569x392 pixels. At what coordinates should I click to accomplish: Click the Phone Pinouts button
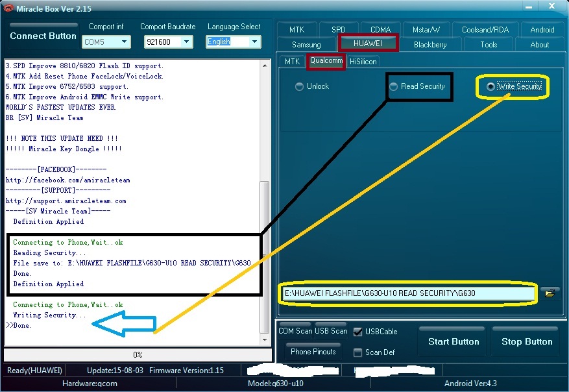[313, 351]
